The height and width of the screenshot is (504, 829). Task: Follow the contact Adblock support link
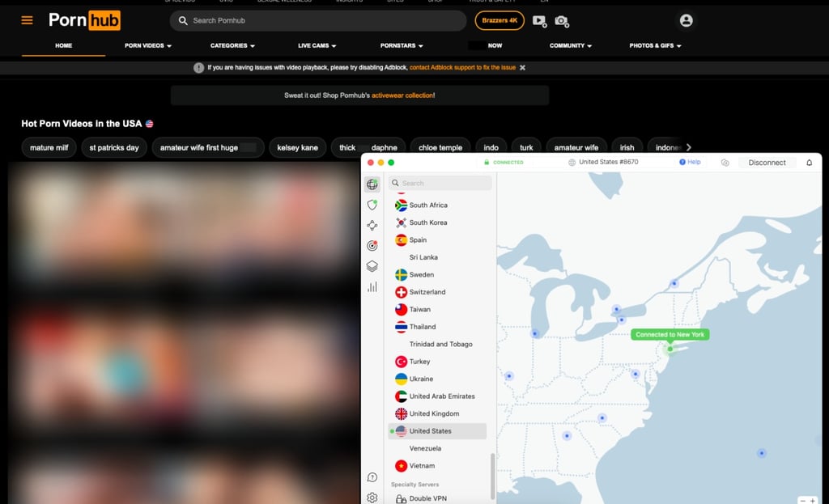click(x=462, y=68)
